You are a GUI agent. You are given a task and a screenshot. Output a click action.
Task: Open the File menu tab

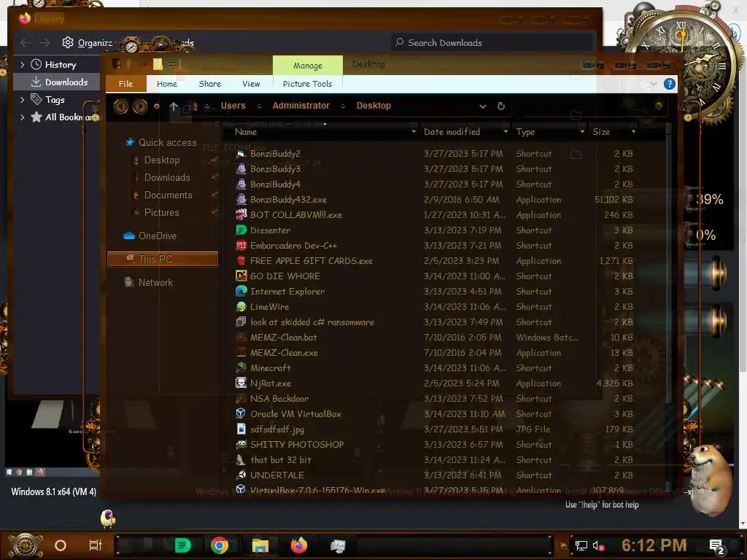pos(125,84)
